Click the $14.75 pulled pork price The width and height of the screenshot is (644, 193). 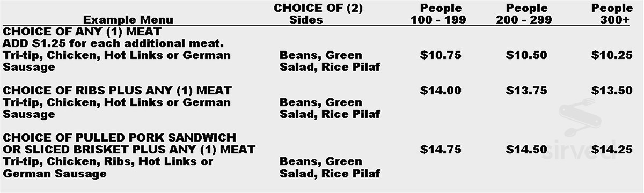[440, 150]
